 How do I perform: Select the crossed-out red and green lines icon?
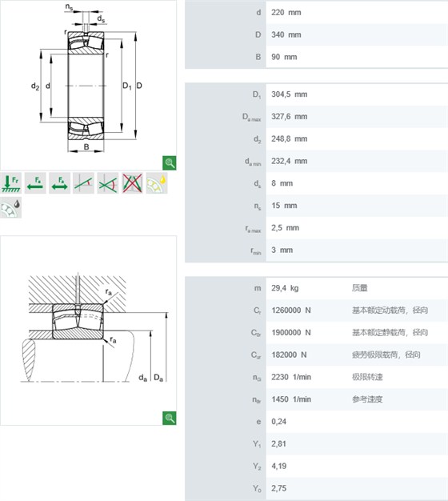point(132,183)
